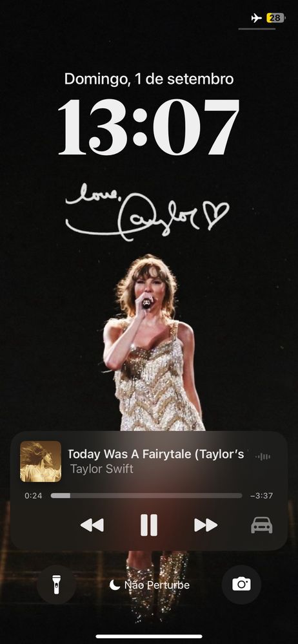The image size is (298, 644).
Task: Tap the Não Perturbe focus button
Action: pos(150,585)
